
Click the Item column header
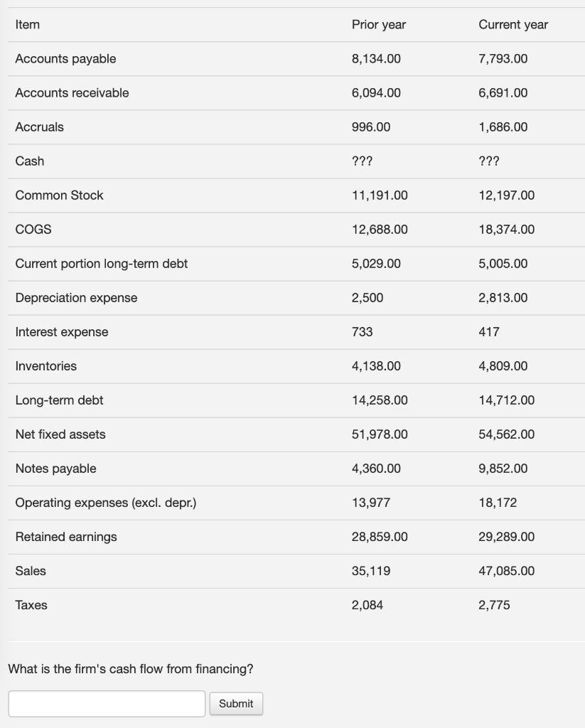pos(28,25)
